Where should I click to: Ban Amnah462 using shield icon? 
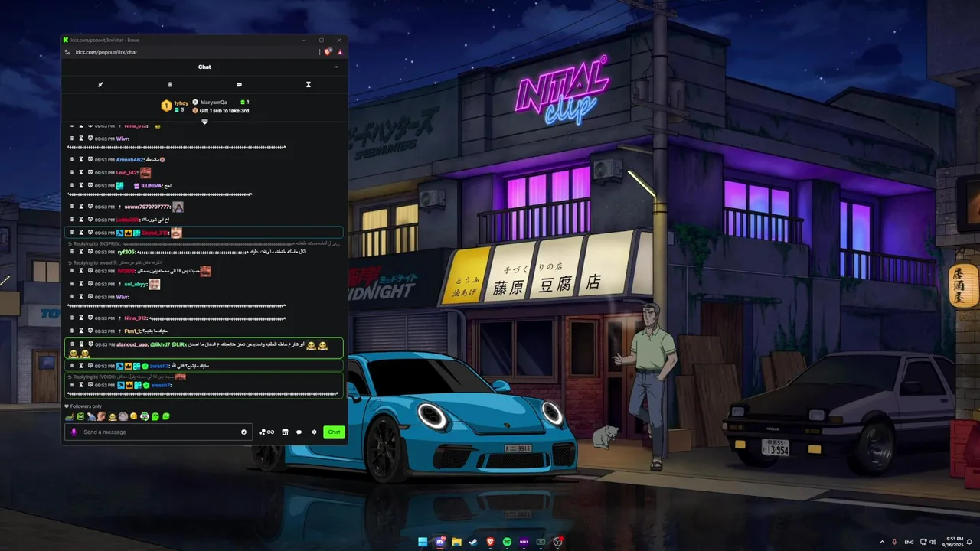click(90, 160)
